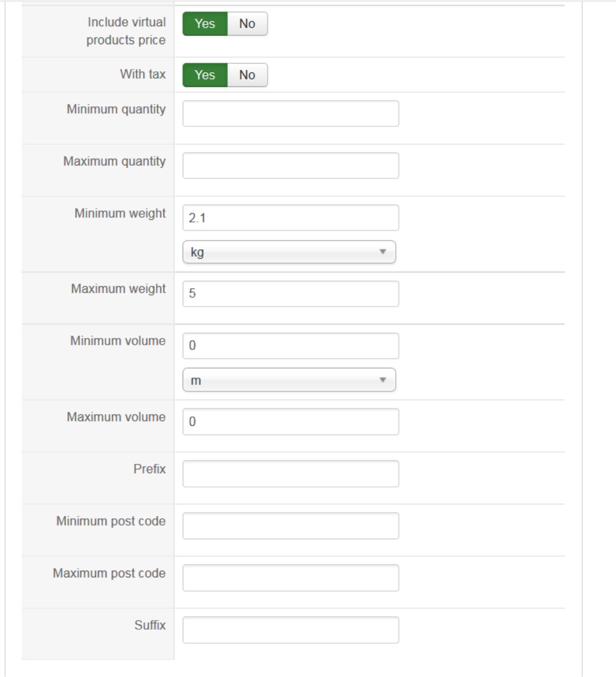Switch With tax to No

pos(247,75)
